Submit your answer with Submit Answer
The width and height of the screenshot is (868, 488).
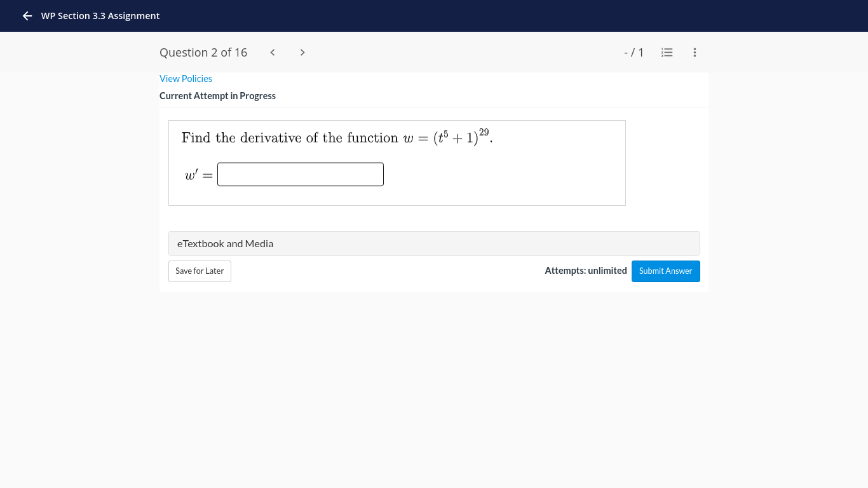665,271
